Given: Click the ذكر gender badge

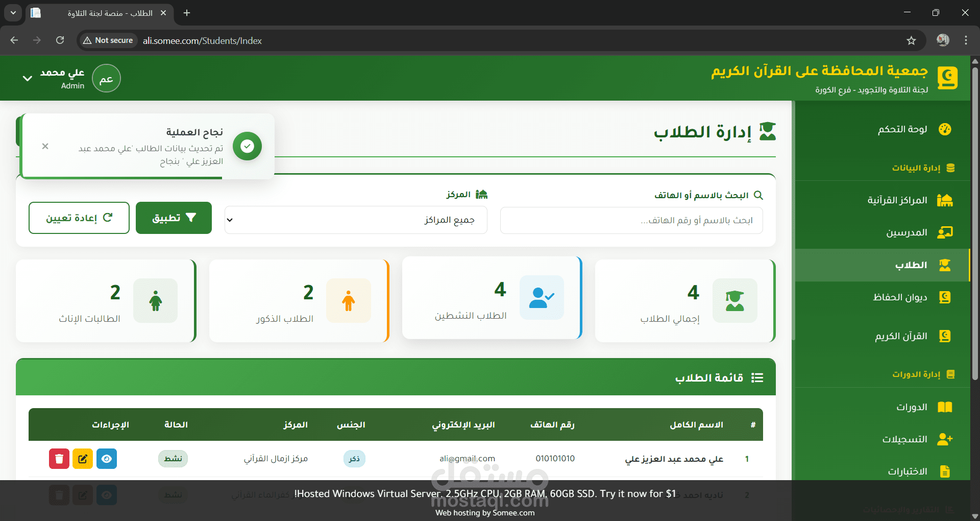Looking at the screenshot, I should (x=354, y=459).
